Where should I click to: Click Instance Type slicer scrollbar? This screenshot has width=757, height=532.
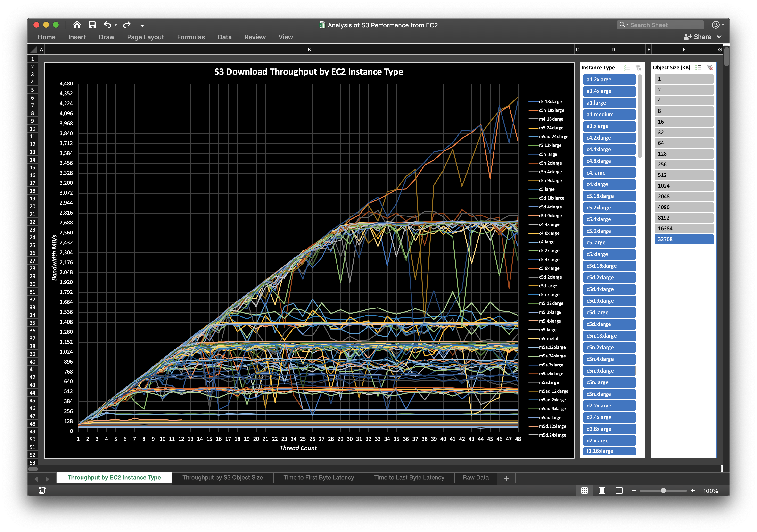tap(640, 116)
